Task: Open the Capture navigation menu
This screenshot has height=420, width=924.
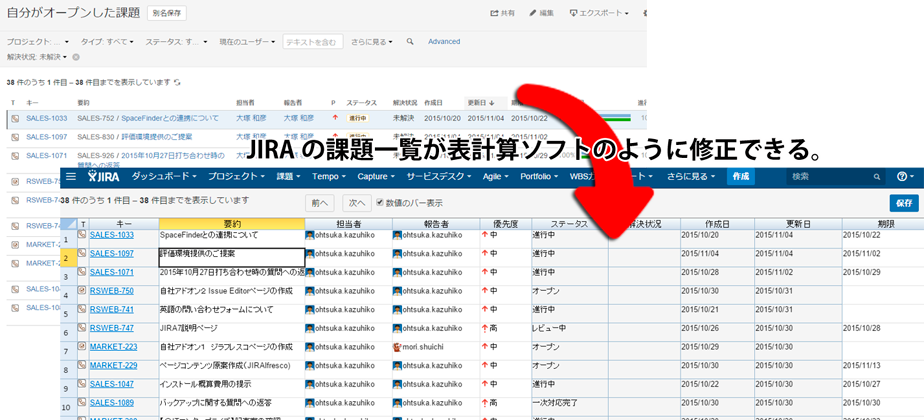Action: coord(376,176)
